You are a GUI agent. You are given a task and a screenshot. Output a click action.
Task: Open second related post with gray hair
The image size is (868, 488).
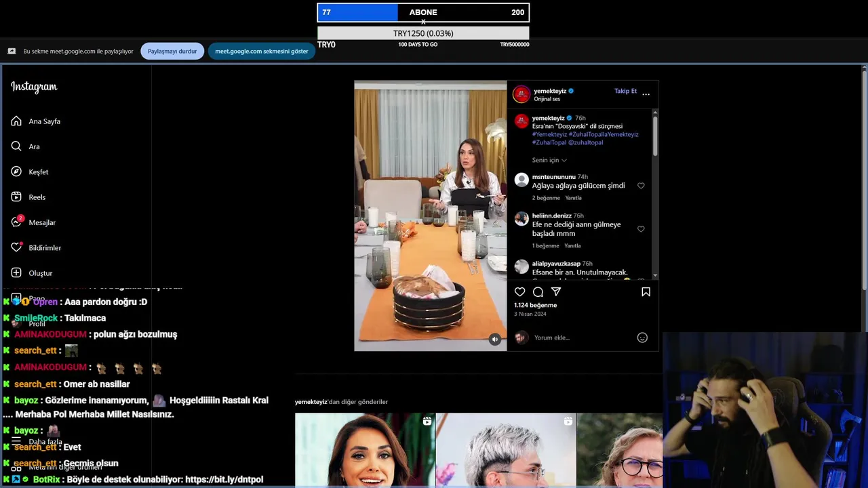point(506,450)
